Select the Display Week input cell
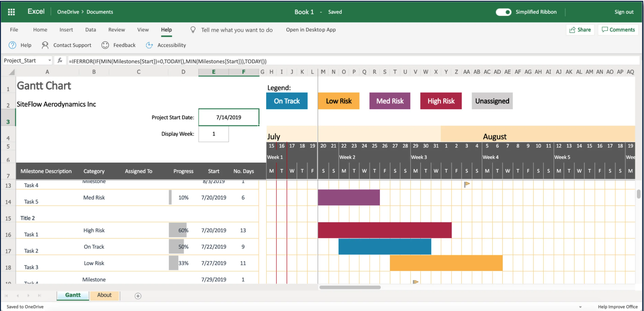The width and height of the screenshot is (644, 311). coord(214,134)
